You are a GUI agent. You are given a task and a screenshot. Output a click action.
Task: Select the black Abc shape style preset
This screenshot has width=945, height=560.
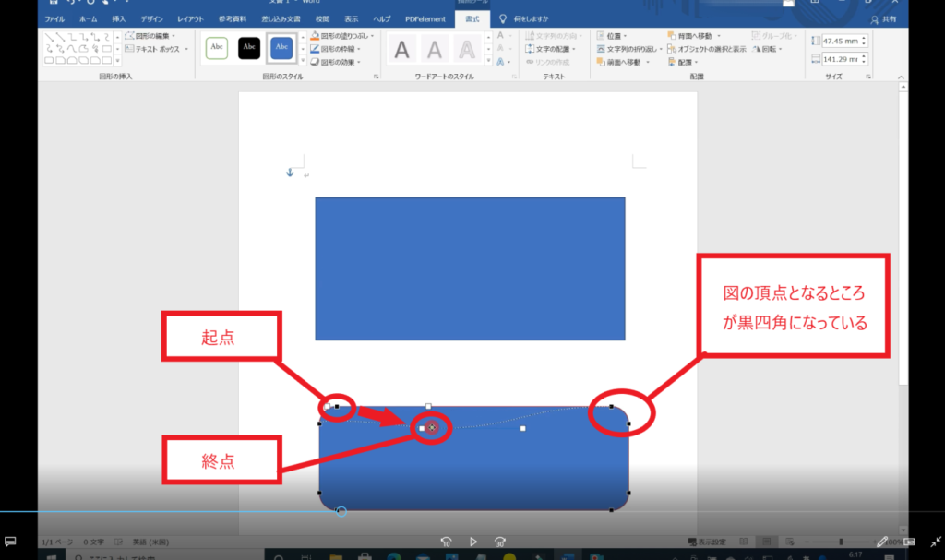pos(249,48)
